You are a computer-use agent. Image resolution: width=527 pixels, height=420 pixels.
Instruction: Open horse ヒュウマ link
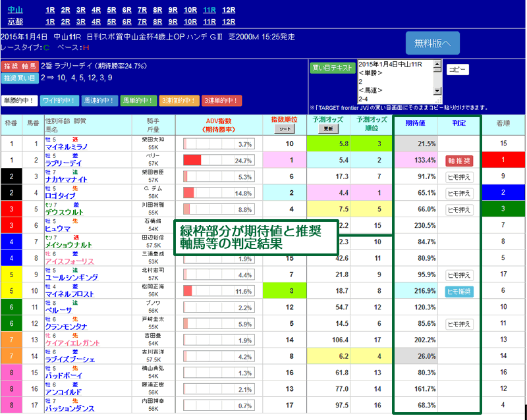click(58, 228)
